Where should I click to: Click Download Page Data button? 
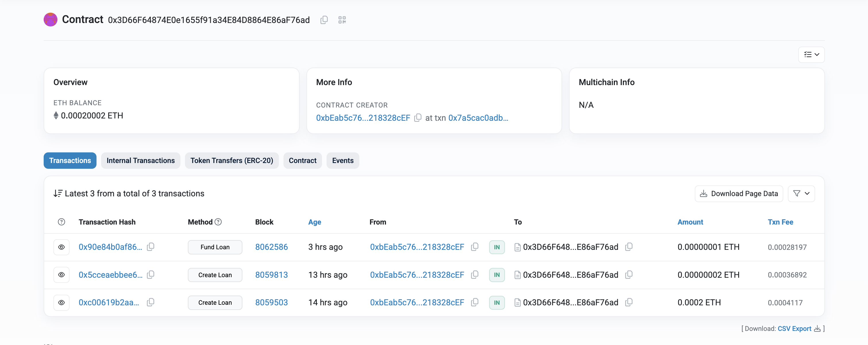click(739, 193)
